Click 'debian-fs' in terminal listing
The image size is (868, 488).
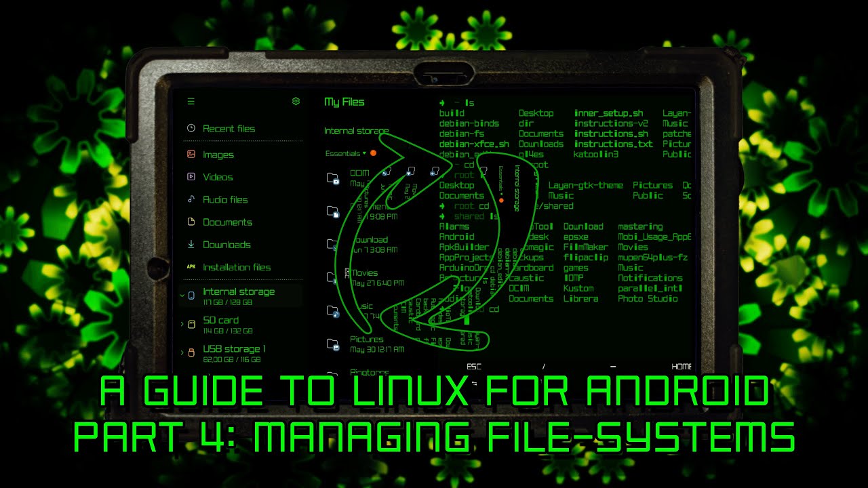point(462,134)
